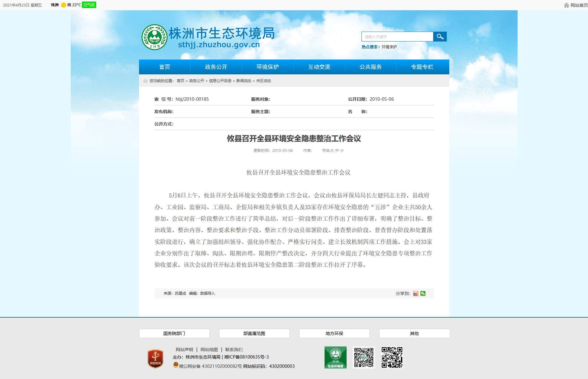Viewport: 588px width, 379px height.
Task: Open the 网站声明 footer link
Action: [184, 350]
